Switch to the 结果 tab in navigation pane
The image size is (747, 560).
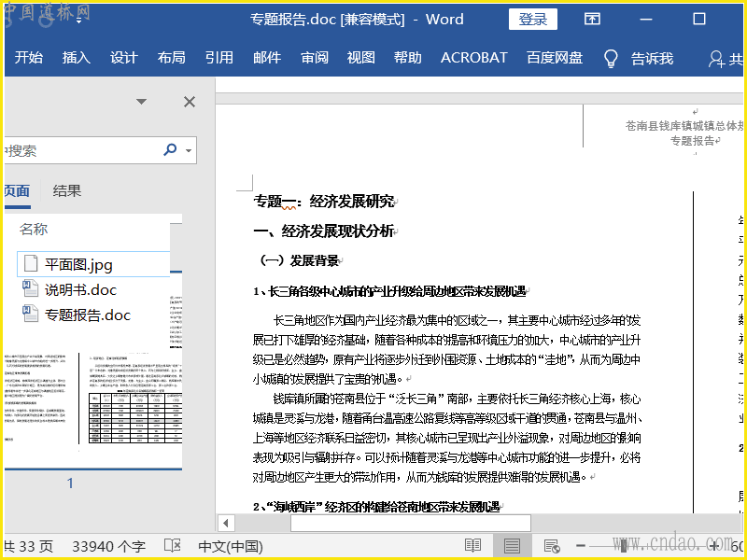(x=66, y=190)
